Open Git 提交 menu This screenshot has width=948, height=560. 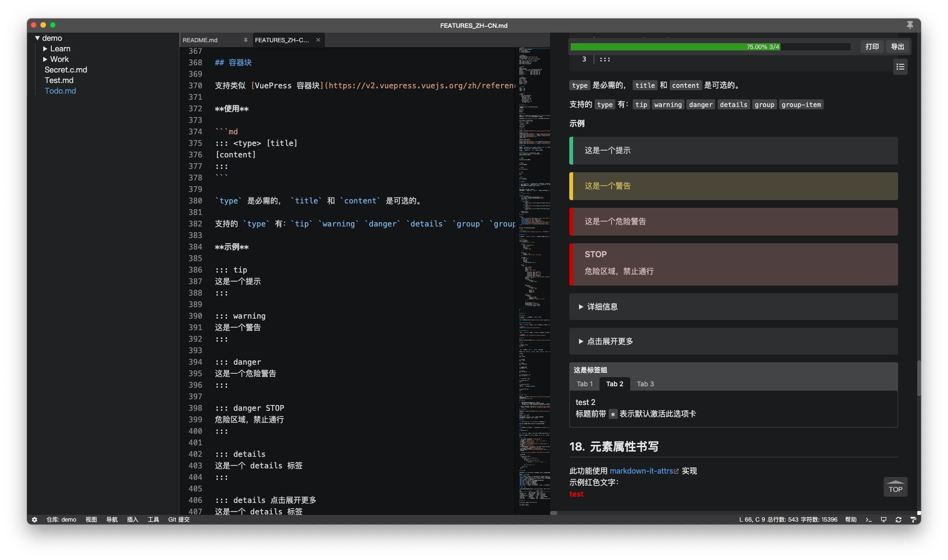(x=179, y=519)
